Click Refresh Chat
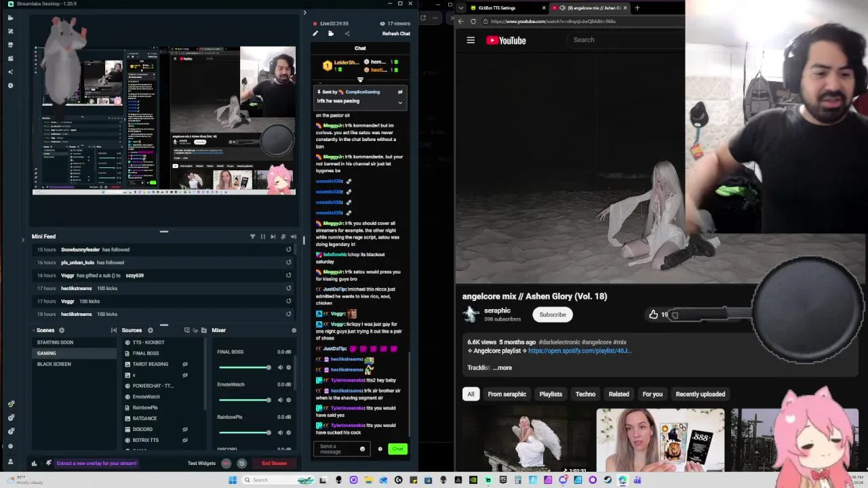 coord(396,33)
